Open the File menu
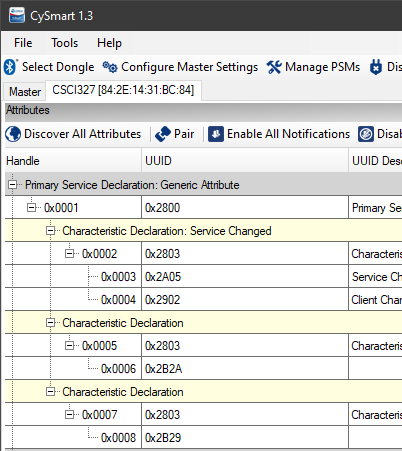This screenshot has height=451, width=402. coord(23,43)
